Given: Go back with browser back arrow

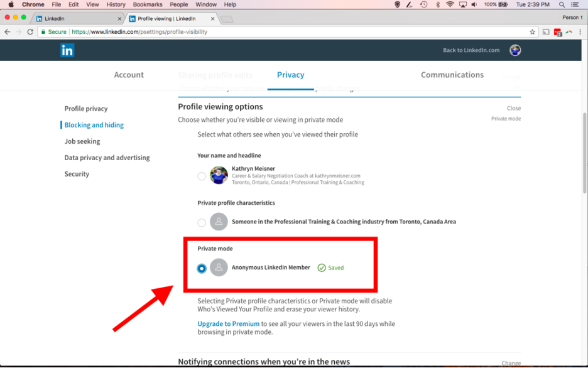Looking at the screenshot, I should (x=7, y=32).
